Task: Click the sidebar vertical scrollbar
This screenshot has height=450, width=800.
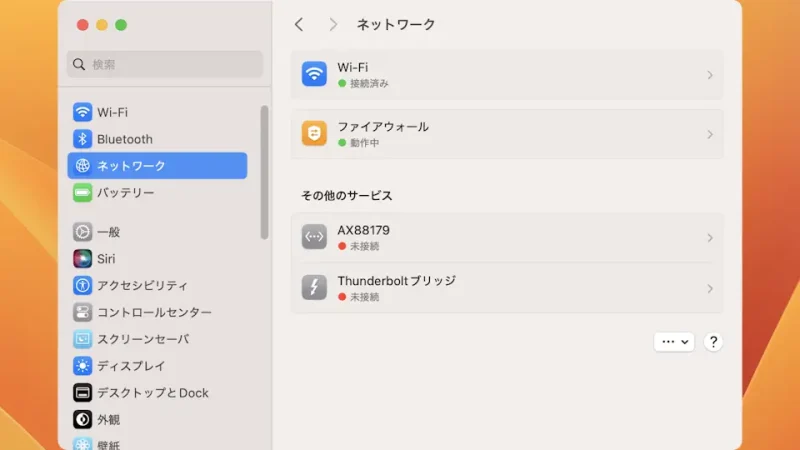Action: [264, 172]
